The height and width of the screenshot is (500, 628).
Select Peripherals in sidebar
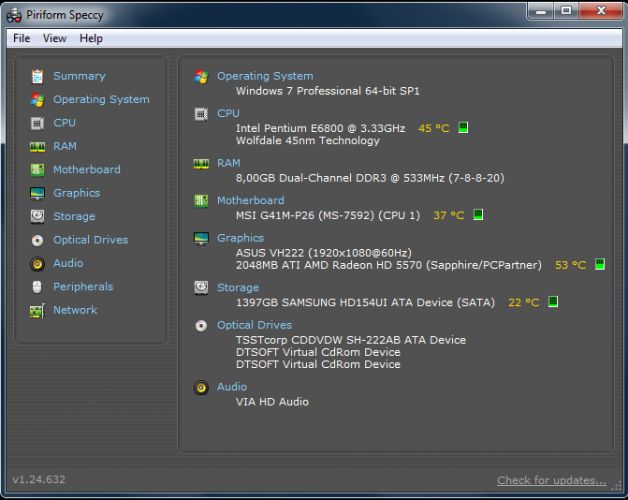[83, 287]
